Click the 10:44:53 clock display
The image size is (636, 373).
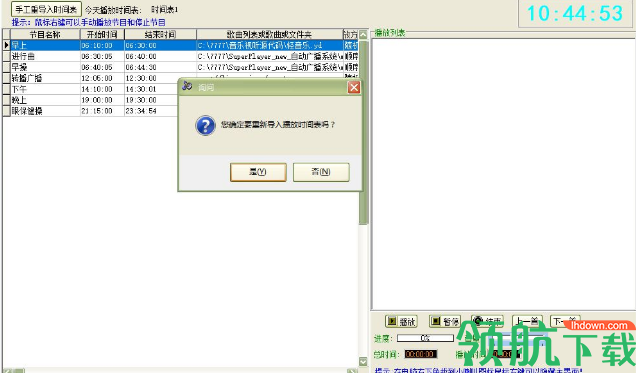pos(575,13)
